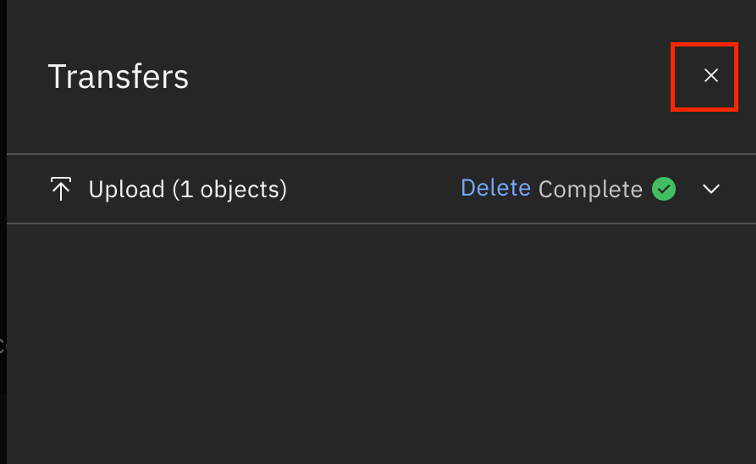Click the word Transfers at the top
The height and width of the screenshot is (464, 756).
pos(118,77)
